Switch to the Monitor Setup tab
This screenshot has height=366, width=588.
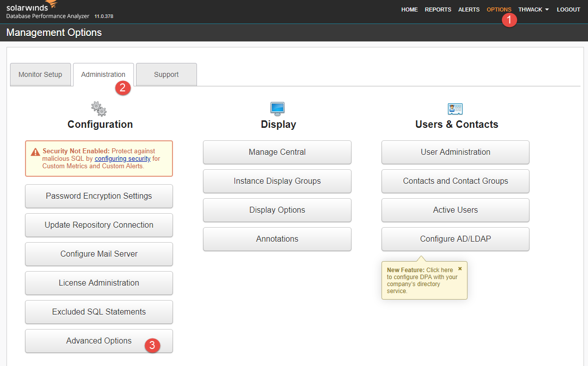(x=40, y=74)
